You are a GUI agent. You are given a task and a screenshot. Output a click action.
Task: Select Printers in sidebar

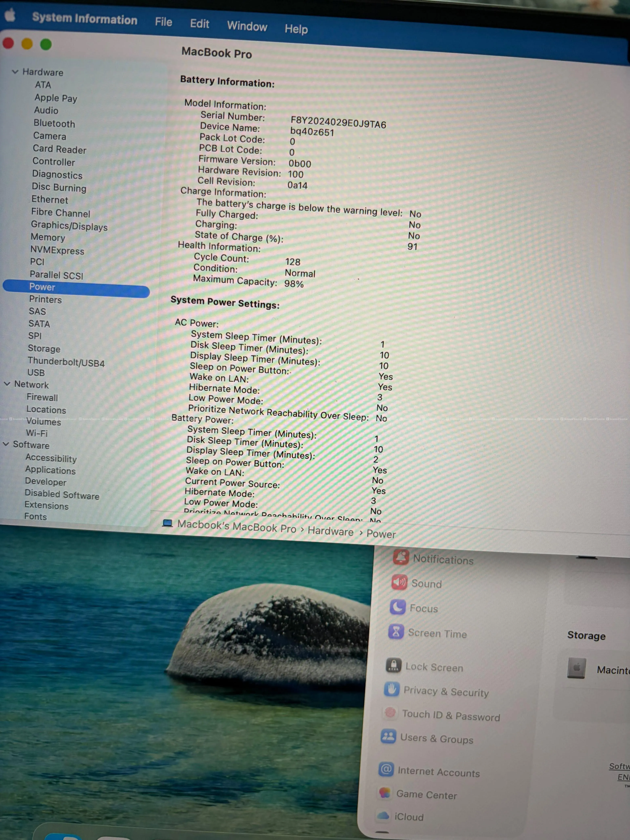[x=46, y=300]
